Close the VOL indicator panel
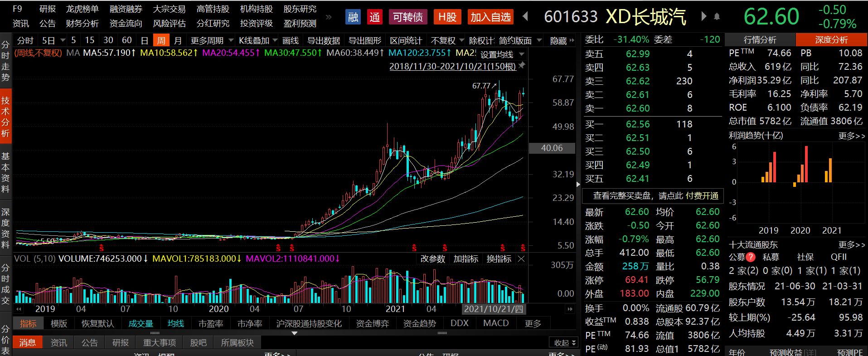Viewport: 868px width, 356px height. point(521,259)
